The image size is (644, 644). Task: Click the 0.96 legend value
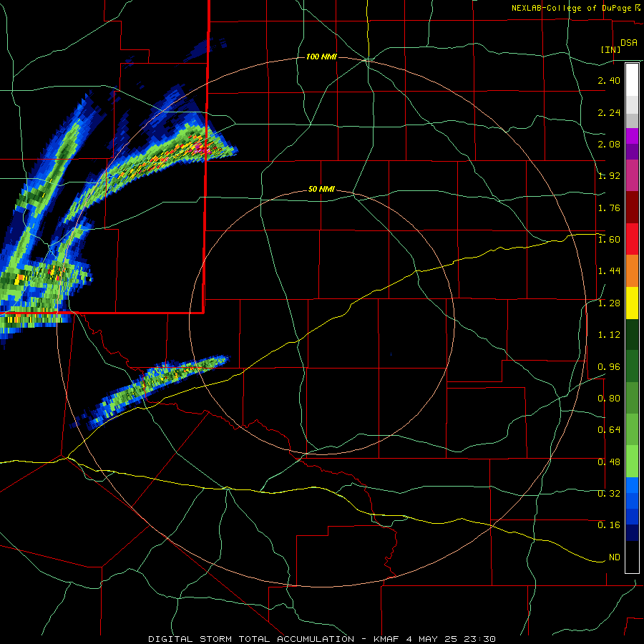pos(609,367)
